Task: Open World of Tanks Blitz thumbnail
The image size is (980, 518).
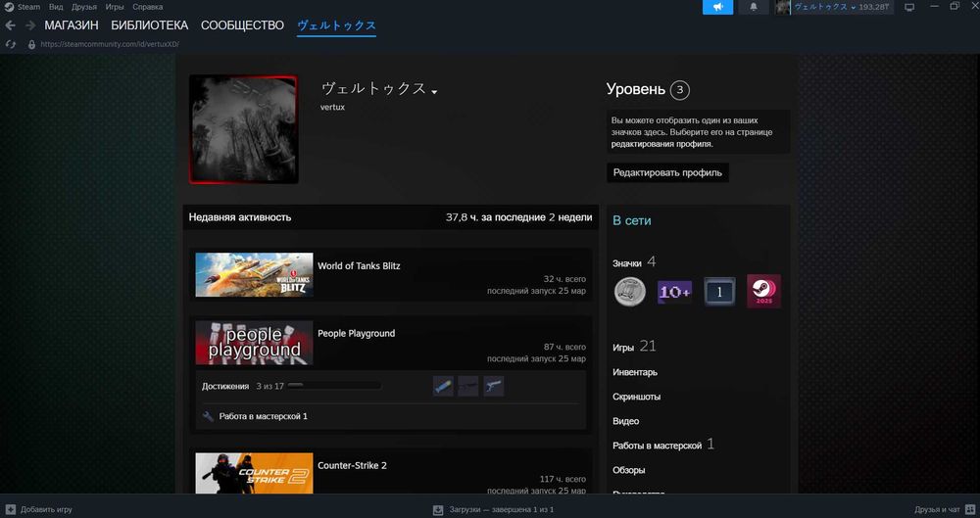Action: (254, 274)
